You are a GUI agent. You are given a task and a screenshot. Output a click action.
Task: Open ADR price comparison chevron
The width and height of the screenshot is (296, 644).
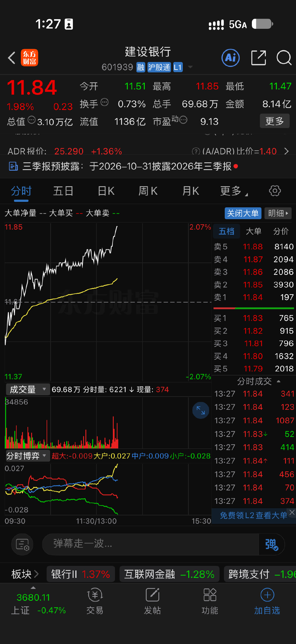286,151
